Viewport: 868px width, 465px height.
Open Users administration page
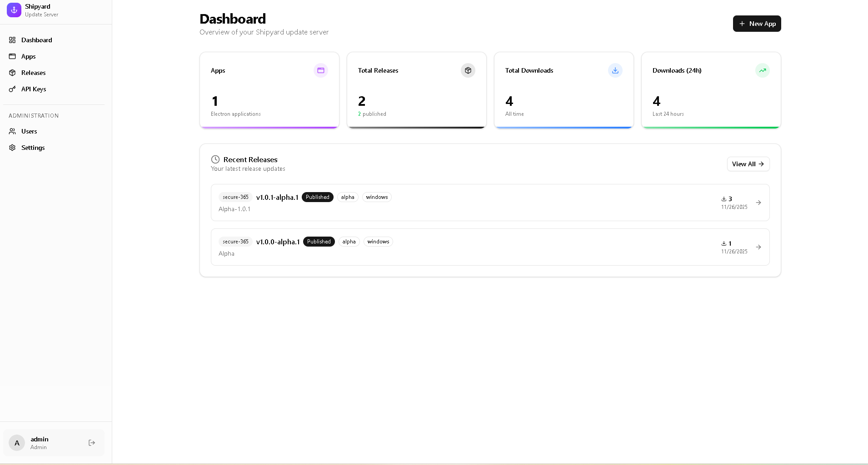pyautogui.click(x=29, y=131)
